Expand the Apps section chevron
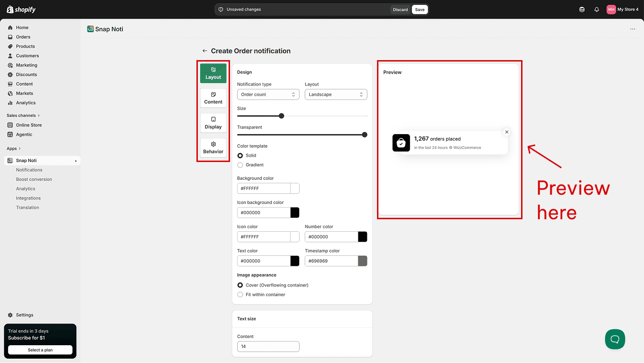This screenshot has height=363, width=644. pyautogui.click(x=20, y=149)
